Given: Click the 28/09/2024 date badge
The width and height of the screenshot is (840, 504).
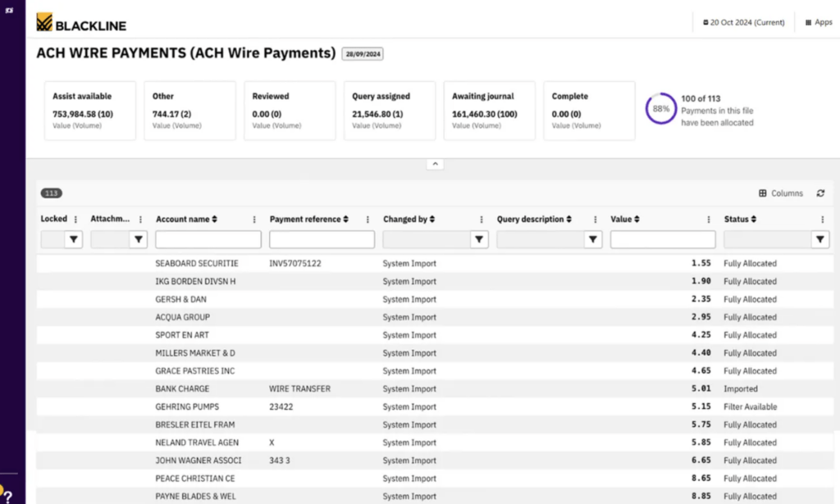Looking at the screenshot, I should coord(363,54).
